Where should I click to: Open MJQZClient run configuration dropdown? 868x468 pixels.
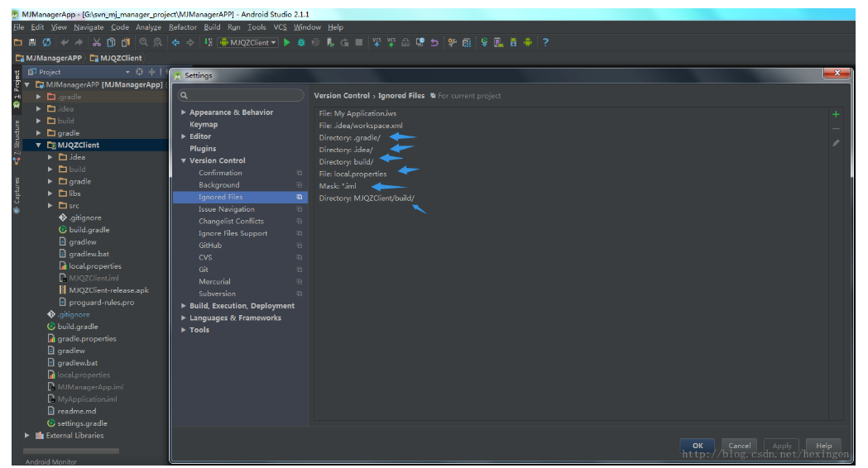[x=248, y=42]
